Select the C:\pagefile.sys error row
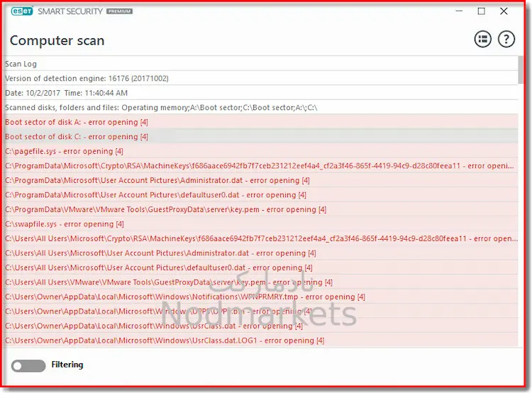This screenshot has height=393, width=532. pyautogui.click(x=260, y=151)
